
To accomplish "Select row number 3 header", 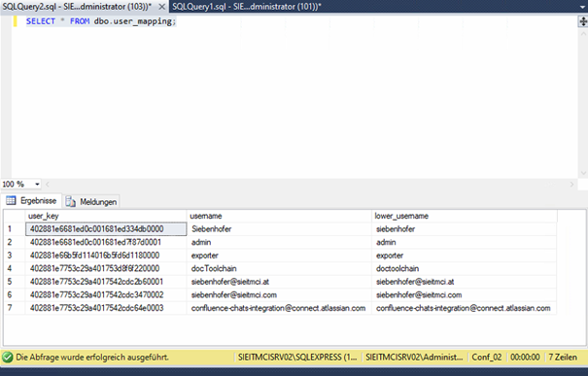I will click(x=15, y=256).
